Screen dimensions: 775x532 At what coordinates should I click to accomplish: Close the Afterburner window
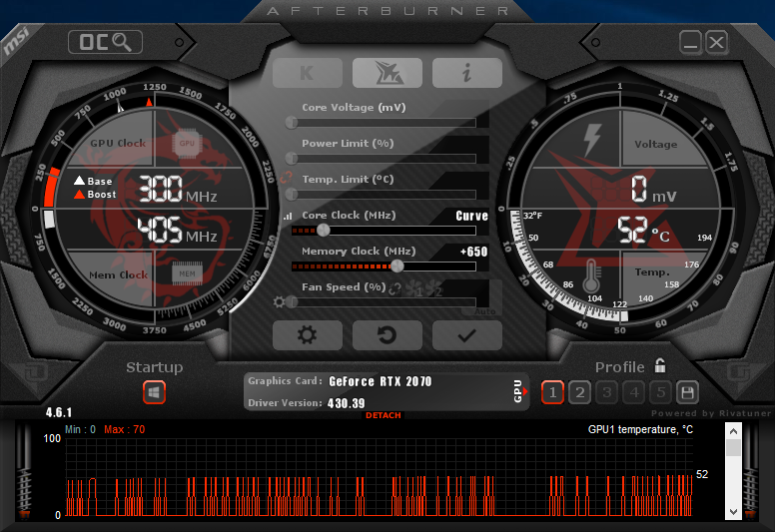click(x=716, y=42)
